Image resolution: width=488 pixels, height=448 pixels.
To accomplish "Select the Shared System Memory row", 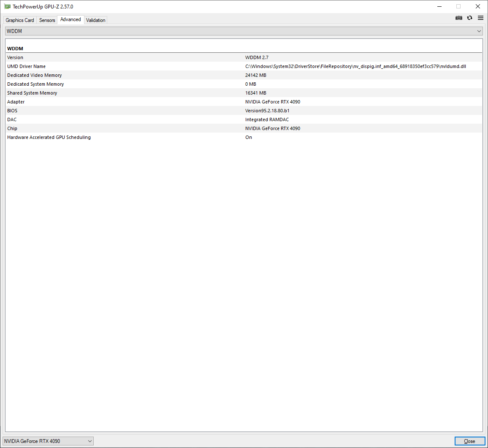I will click(x=244, y=93).
